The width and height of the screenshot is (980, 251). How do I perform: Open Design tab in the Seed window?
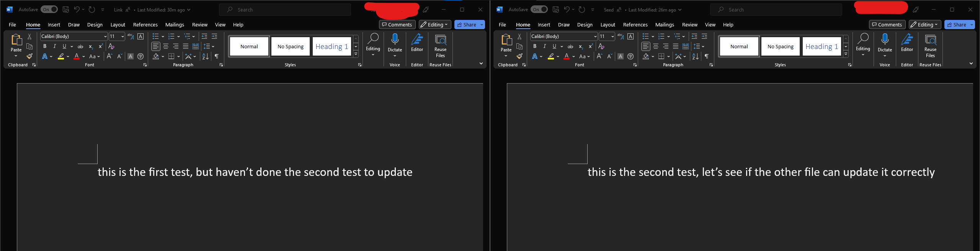pyautogui.click(x=585, y=25)
